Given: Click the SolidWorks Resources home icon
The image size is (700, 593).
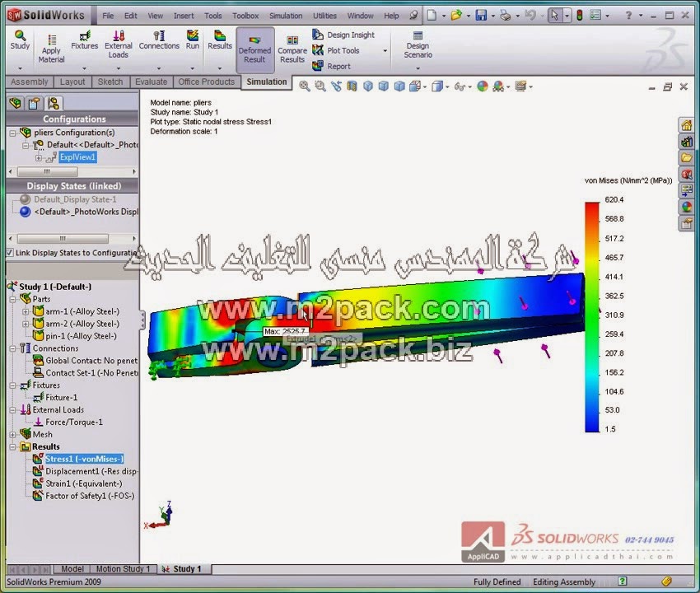Looking at the screenshot, I should [686, 125].
